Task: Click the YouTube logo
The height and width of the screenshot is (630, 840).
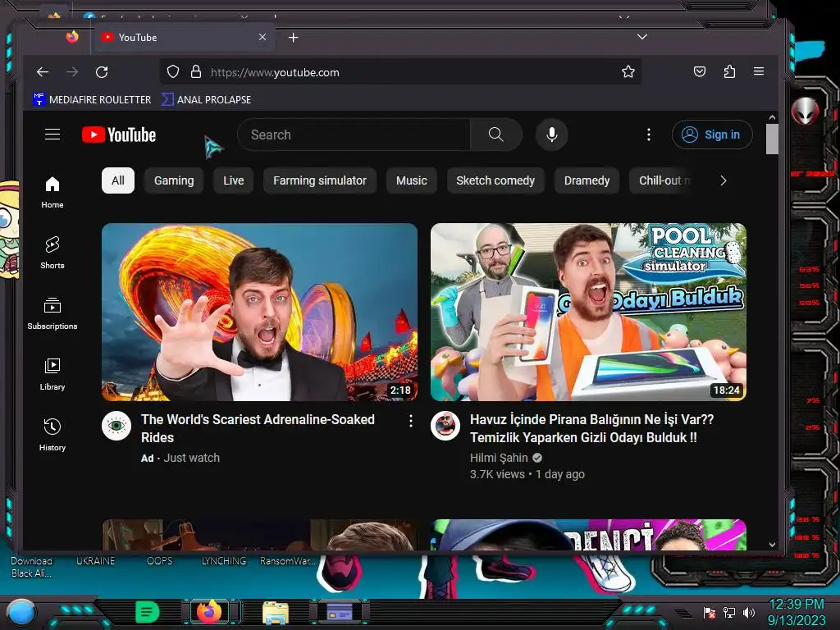Action: coord(119,135)
